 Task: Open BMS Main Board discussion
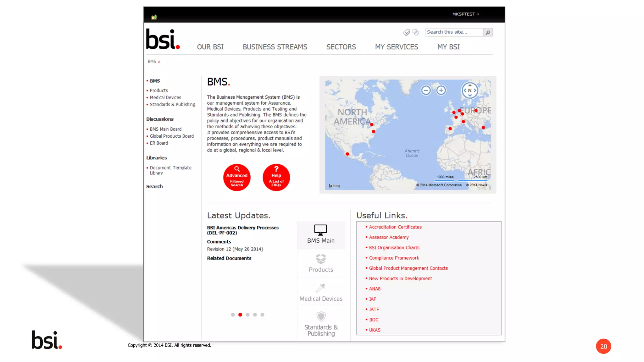[166, 129]
